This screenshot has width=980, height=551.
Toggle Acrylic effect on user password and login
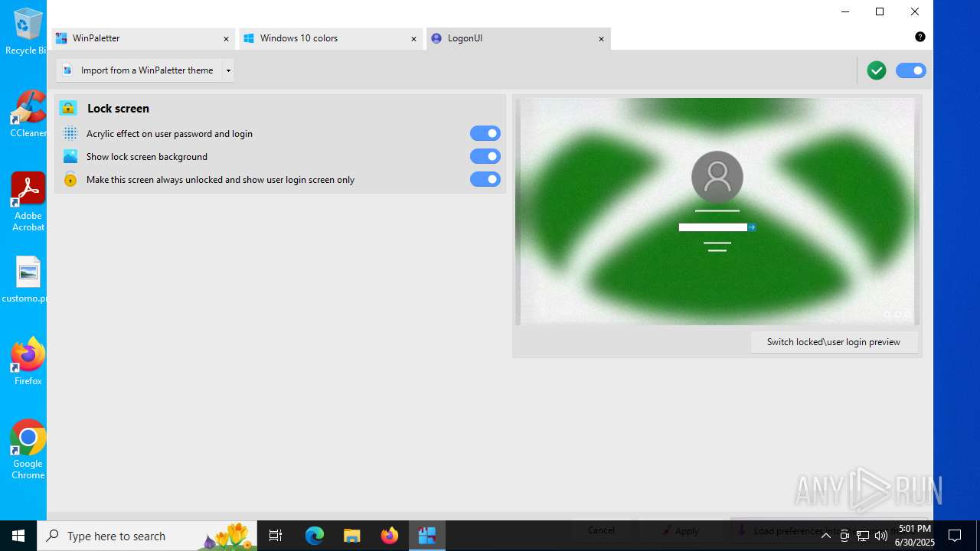click(485, 133)
